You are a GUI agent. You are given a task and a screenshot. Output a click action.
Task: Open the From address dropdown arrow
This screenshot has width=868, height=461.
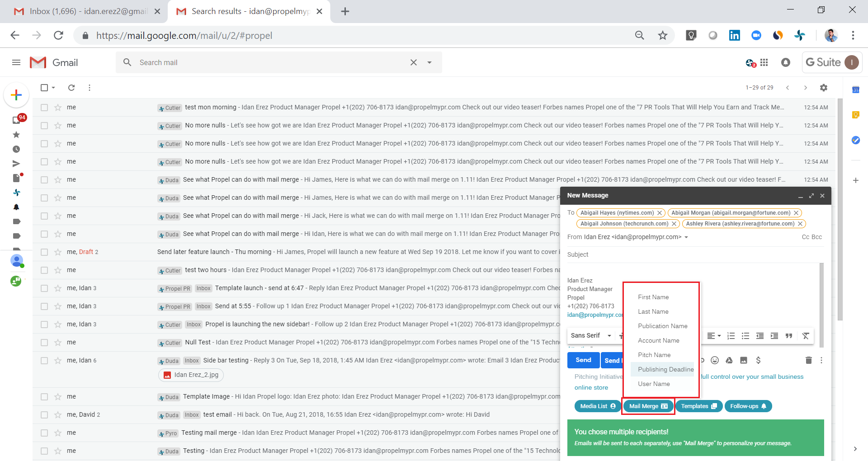pyautogui.click(x=686, y=237)
